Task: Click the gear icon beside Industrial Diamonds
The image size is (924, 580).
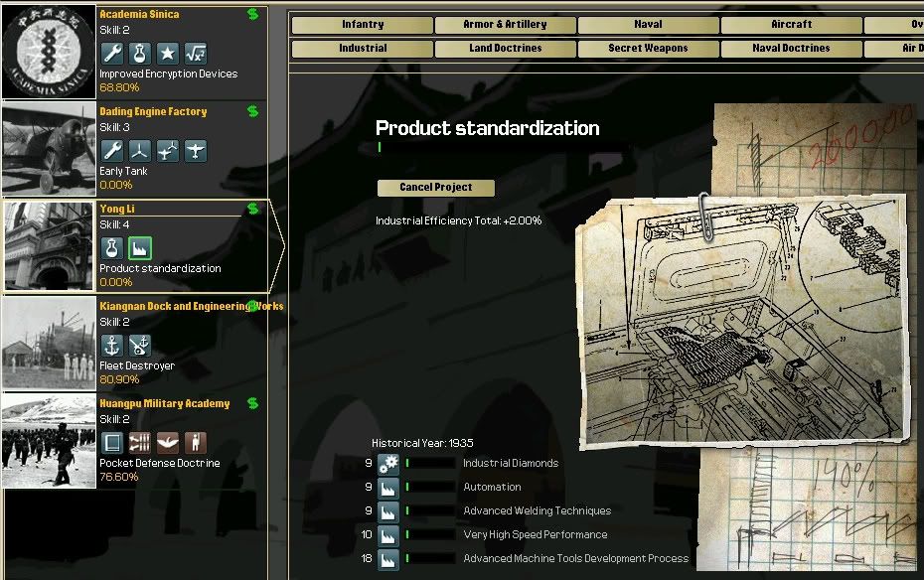Action: point(387,464)
